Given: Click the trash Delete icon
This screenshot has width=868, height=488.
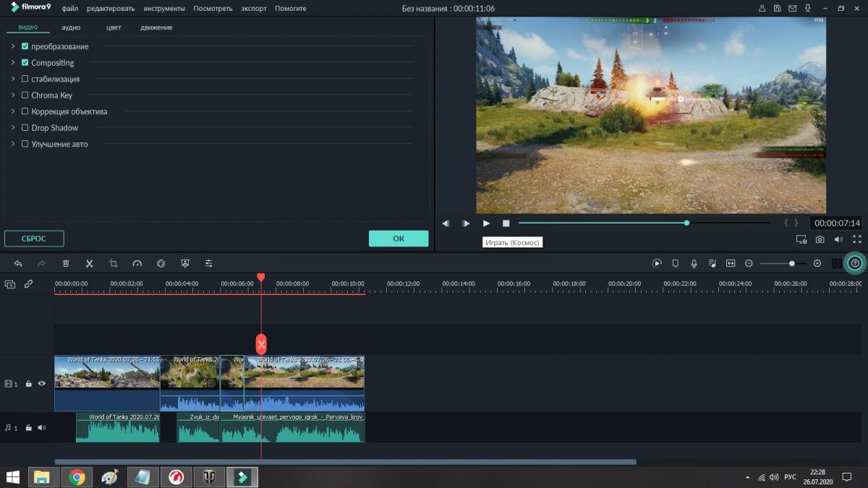Looking at the screenshot, I should click(66, 264).
